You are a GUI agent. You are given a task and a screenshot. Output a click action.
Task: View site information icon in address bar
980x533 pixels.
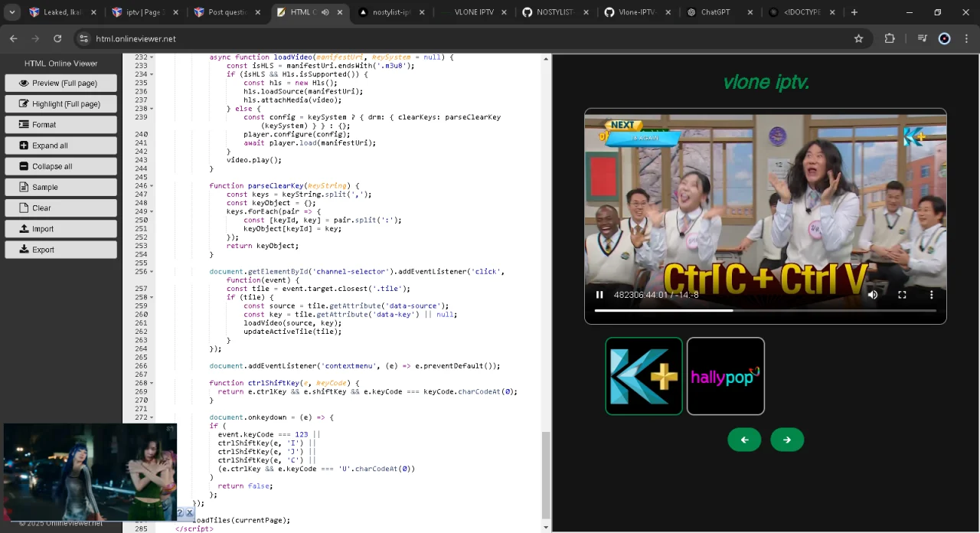pyautogui.click(x=83, y=38)
